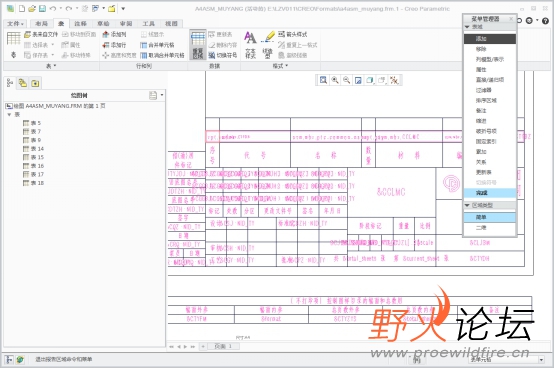Click the New file icon in quick access toolbar

tap(22, 8)
